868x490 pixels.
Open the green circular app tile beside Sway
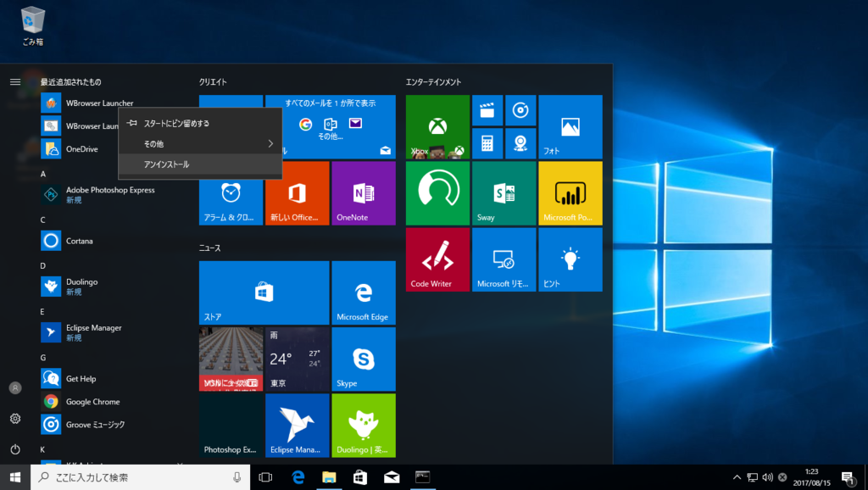437,193
